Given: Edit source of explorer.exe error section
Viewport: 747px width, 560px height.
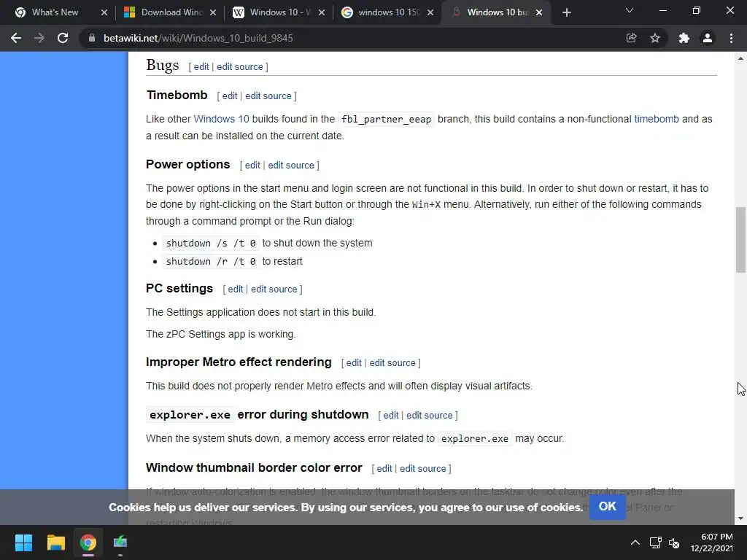Looking at the screenshot, I should [x=429, y=415].
